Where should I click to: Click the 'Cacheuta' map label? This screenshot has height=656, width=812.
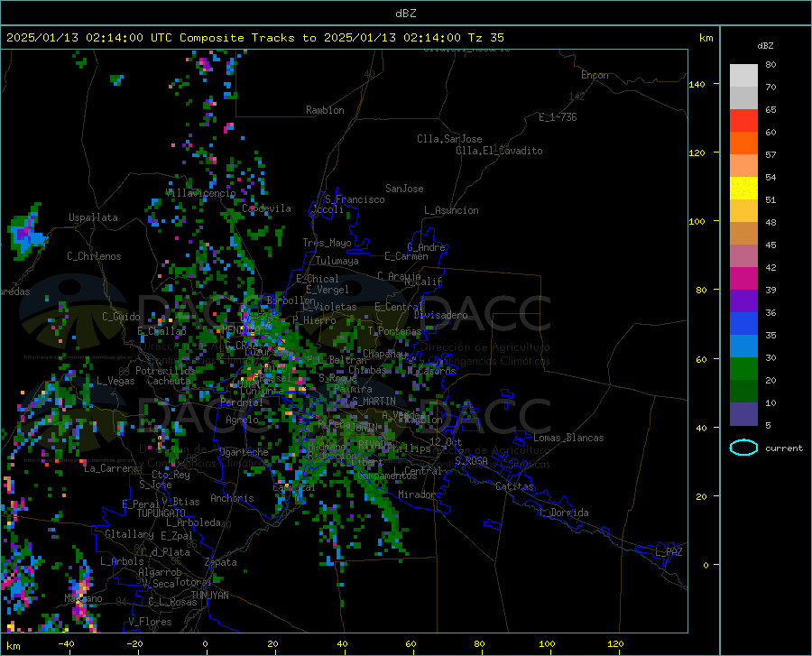pyautogui.click(x=169, y=381)
